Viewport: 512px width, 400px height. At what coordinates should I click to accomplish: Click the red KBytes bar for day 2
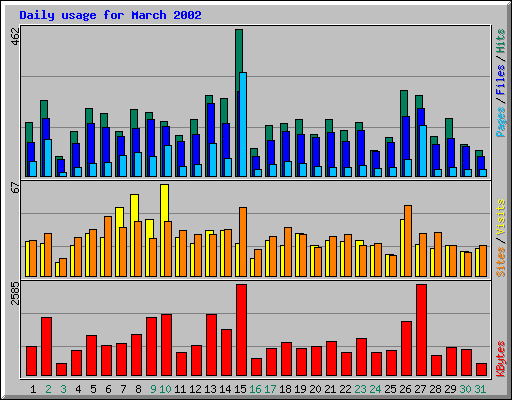coord(46,347)
